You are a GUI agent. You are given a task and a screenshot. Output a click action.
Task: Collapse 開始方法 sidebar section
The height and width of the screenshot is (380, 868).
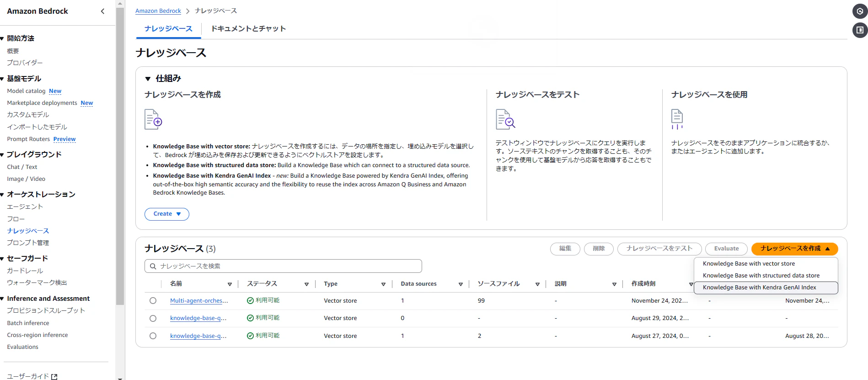point(2,38)
